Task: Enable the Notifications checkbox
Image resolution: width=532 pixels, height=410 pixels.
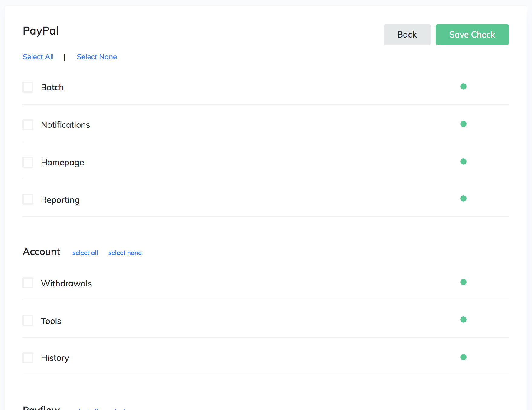Action: point(28,125)
